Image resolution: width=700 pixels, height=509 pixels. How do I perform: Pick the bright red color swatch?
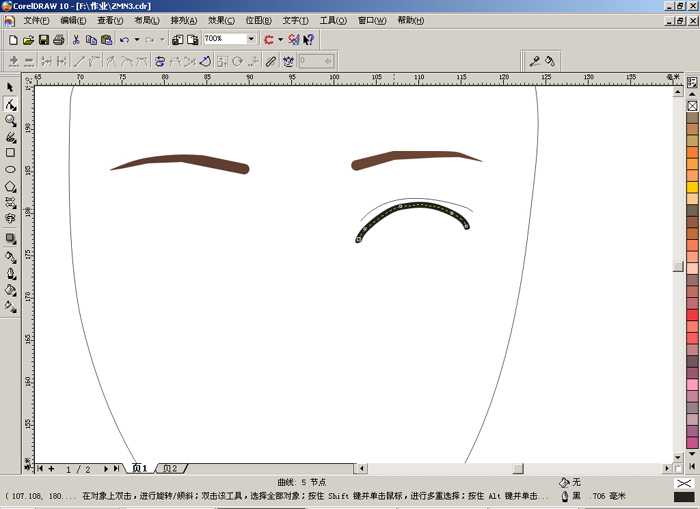692,315
